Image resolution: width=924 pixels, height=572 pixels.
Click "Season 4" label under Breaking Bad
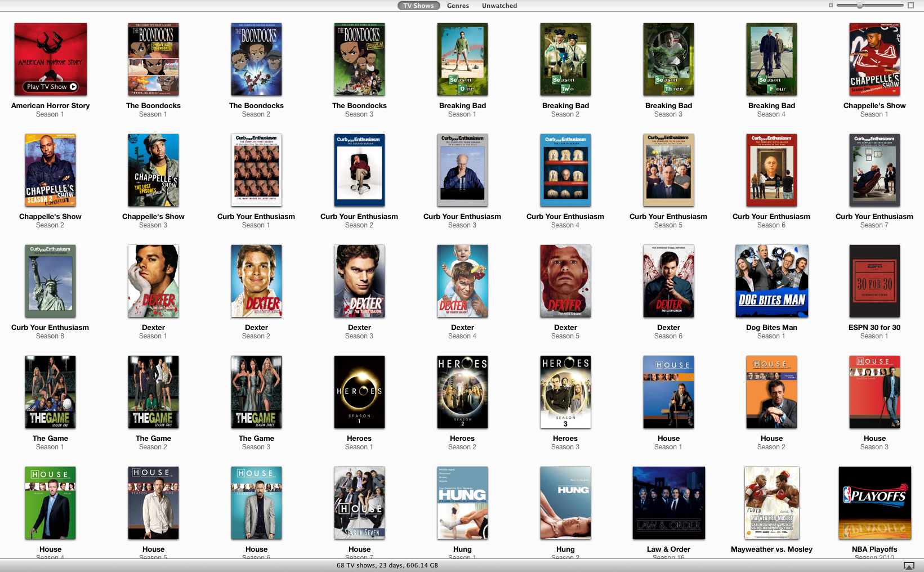[771, 114]
